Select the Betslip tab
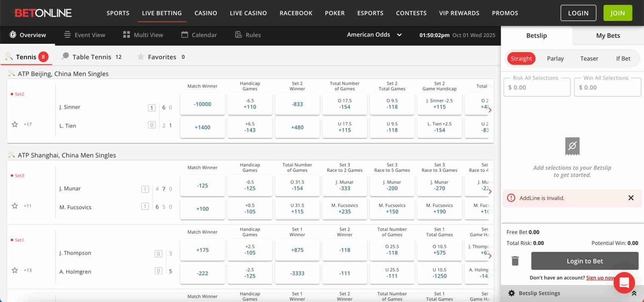Image resolution: width=644 pixels, height=302 pixels. [x=536, y=35]
